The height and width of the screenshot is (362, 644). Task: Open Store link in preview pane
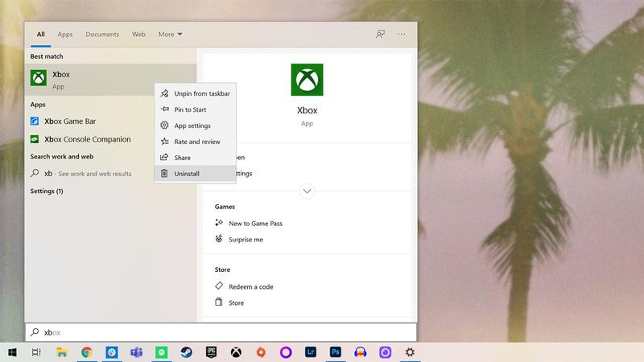coord(236,303)
